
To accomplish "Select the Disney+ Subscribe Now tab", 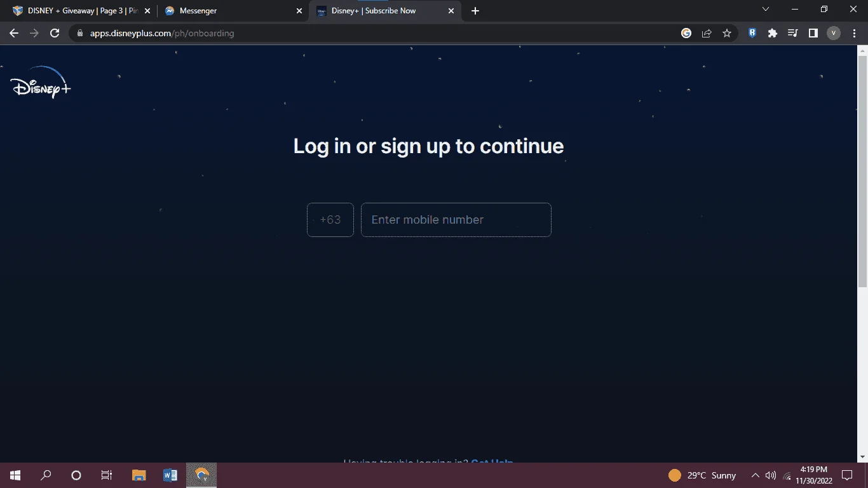I will tap(384, 11).
